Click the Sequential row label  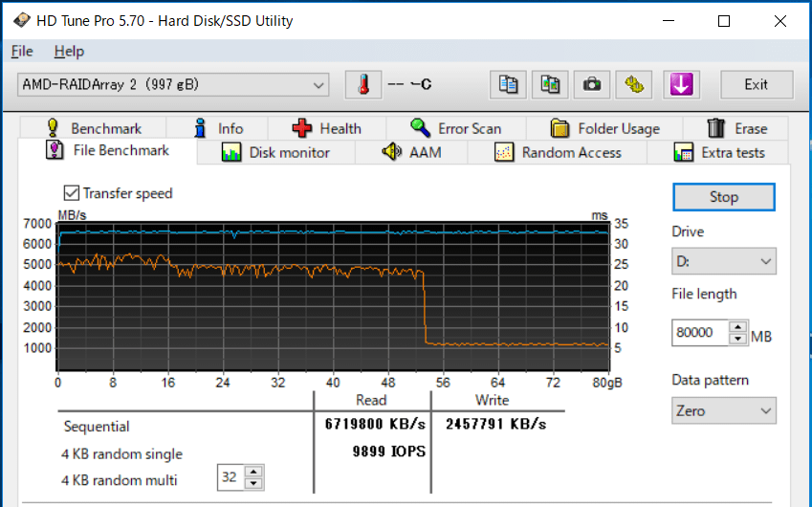[x=97, y=427]
